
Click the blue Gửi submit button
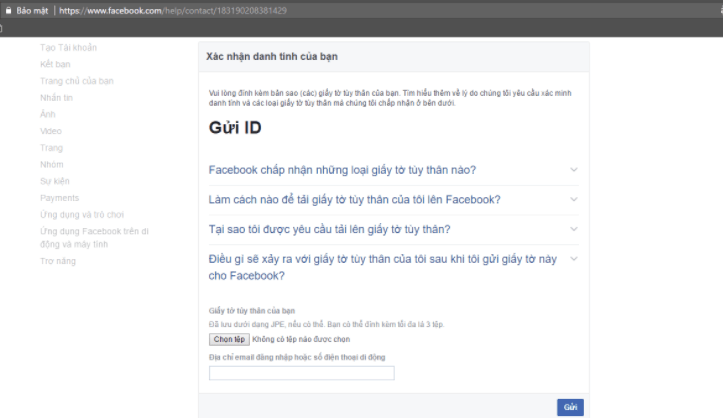570,407
